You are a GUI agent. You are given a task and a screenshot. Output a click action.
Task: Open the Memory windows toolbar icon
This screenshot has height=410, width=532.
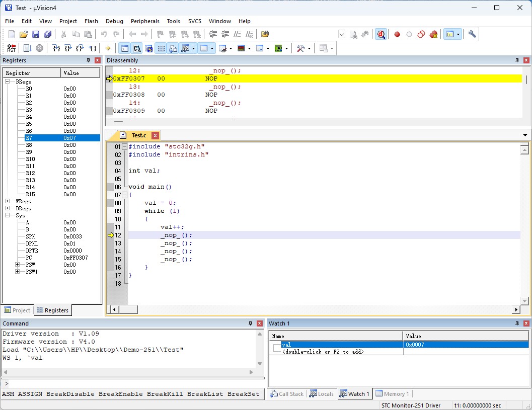tap(204, 48)
